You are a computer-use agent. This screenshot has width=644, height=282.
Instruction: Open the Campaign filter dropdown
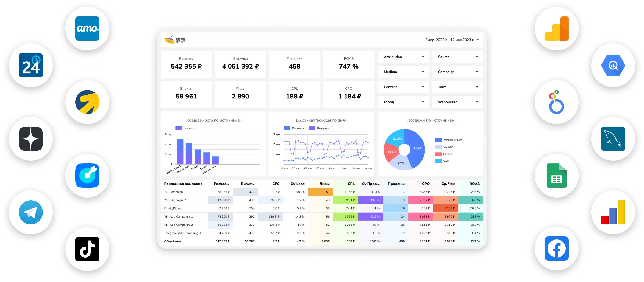(x=457, y=72)
